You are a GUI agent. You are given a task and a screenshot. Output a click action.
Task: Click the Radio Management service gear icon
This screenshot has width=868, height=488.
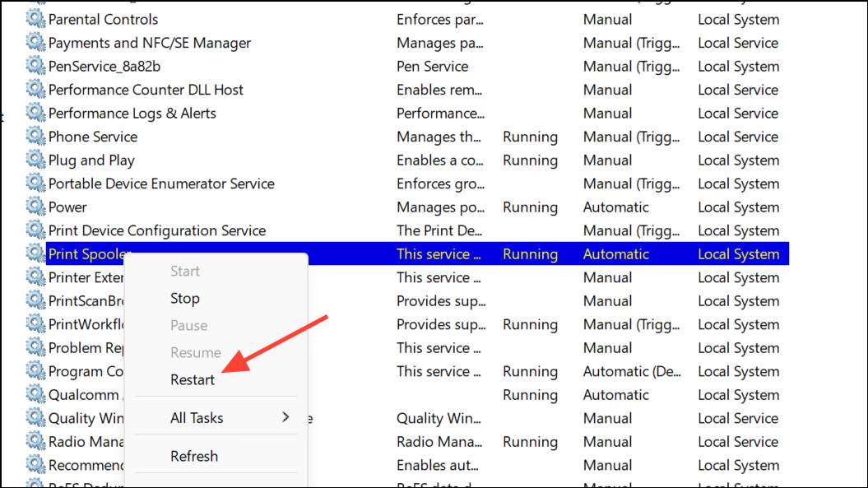pyautogui.click(x=35, y=441)
